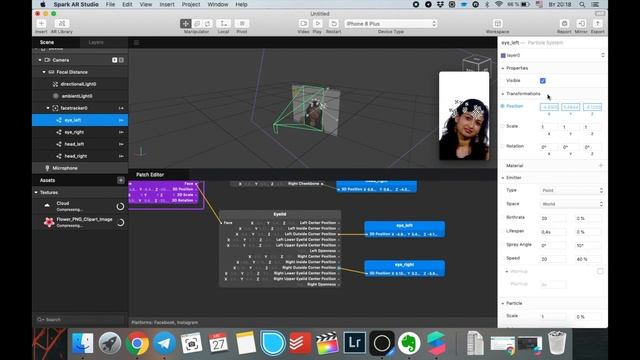
Task: Switch to the Scene tab
Action: pyautogui.click(x=47, y=42)
